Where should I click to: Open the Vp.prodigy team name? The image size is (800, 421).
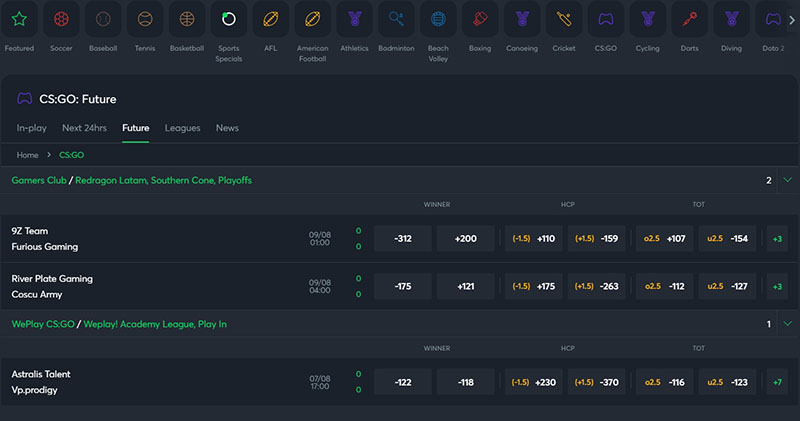point(34,390)
